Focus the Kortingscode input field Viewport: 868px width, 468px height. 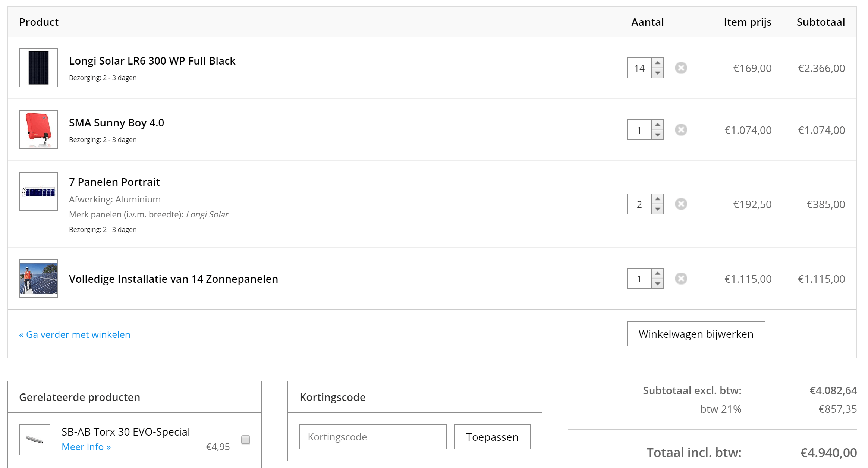[373, 437]
